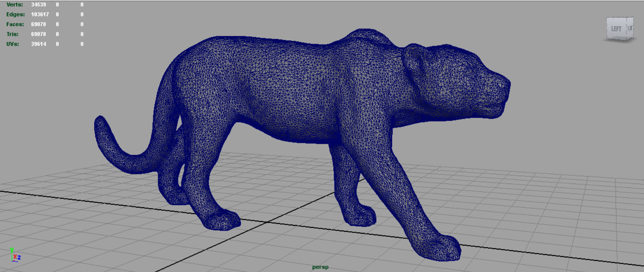Viewport: 644px width, 272px height.
Task: Click the 'Edges:' heads-up label
Action: point(15,15)
